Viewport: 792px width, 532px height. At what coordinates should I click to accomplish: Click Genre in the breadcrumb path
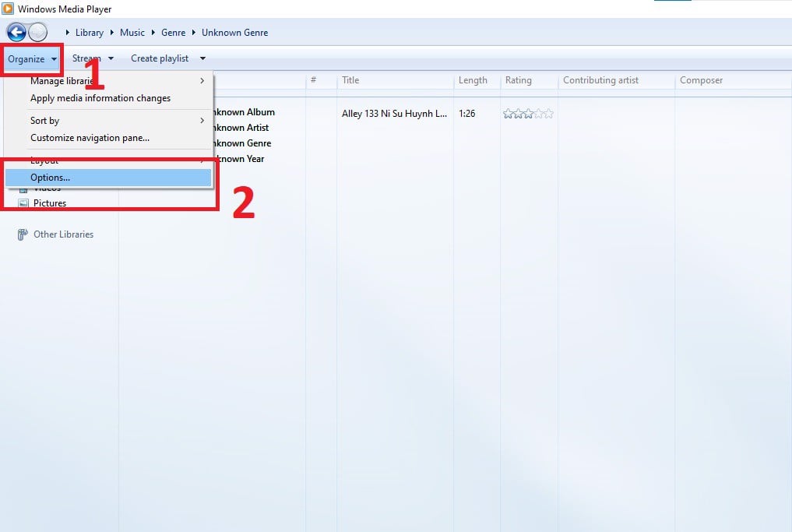[x=173, y=33]
